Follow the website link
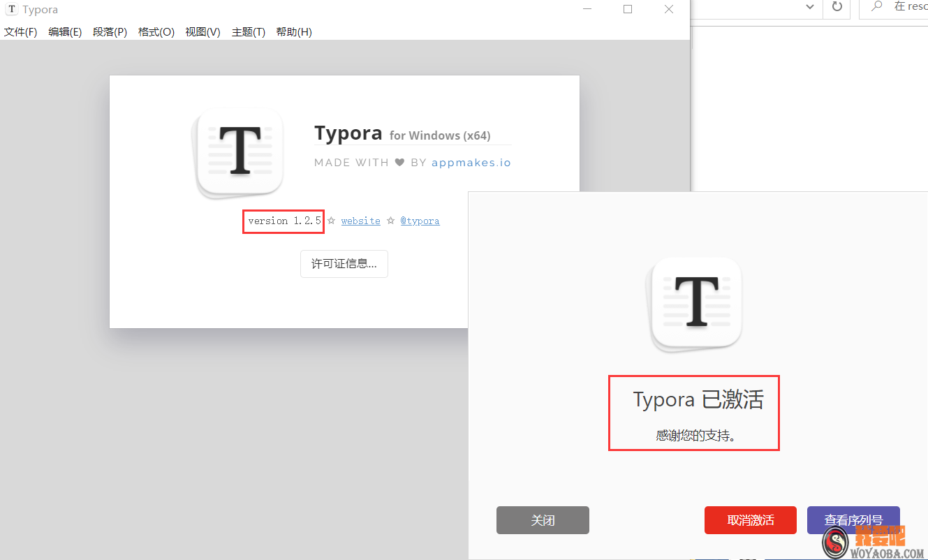 click(x=361, y=221)
